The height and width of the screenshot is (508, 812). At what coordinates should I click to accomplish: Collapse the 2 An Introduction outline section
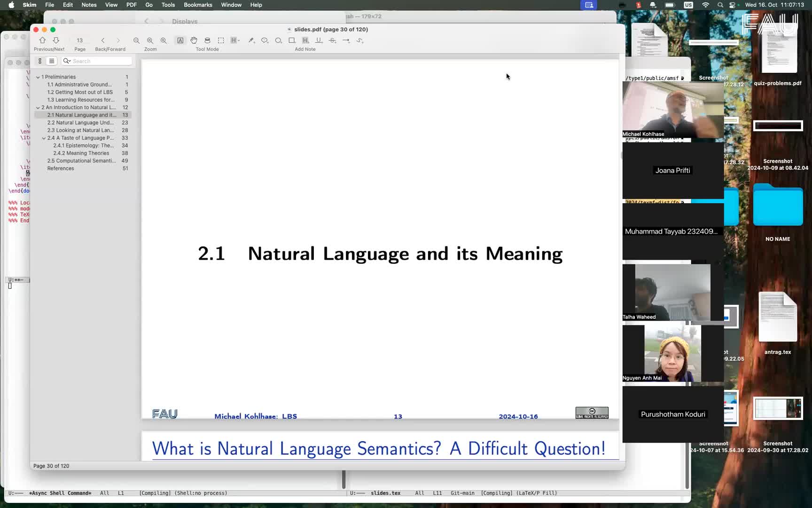click(x=38, y=108)
